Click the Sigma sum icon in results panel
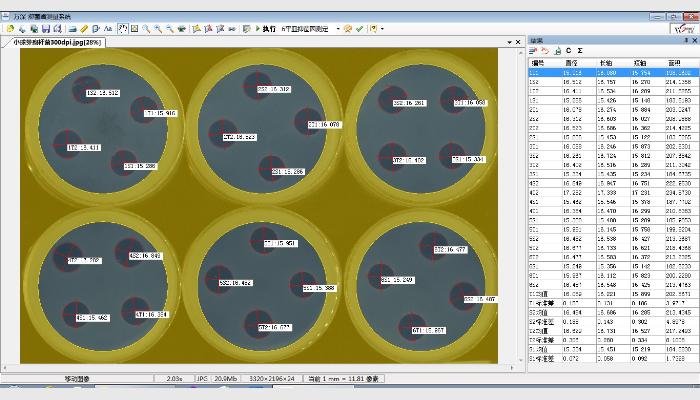 (x=580, y=50)
